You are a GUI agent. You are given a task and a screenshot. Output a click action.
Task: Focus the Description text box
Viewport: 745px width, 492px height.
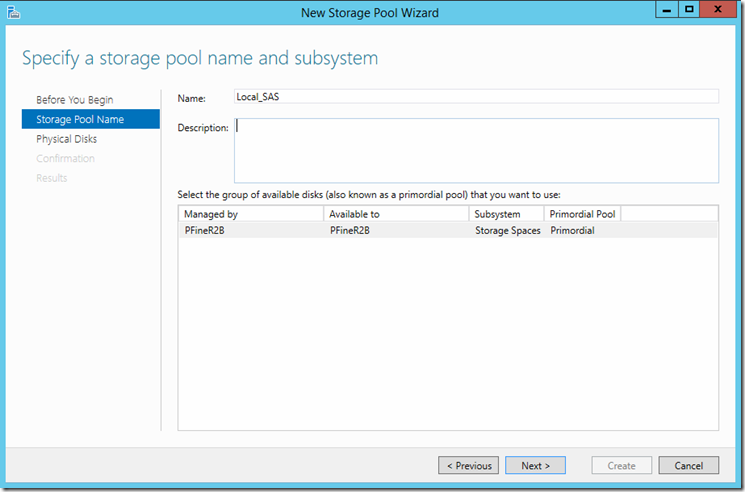[x=476, y=150]
